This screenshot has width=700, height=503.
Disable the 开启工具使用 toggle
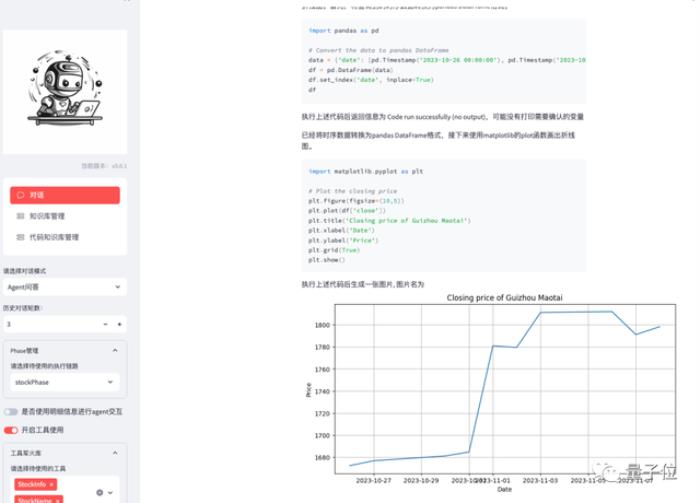(11, 430)
